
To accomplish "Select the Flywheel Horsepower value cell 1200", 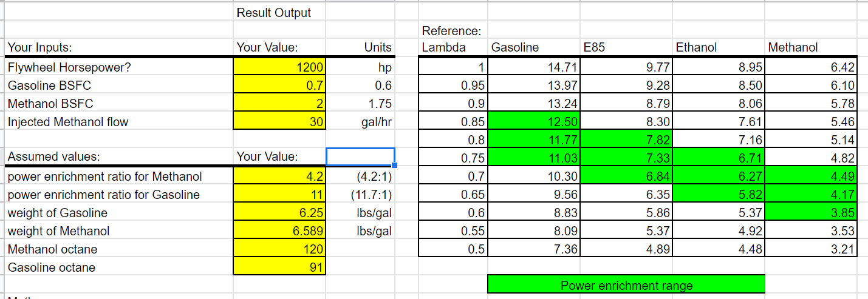I will pyautogui.click(x=280, y=67).
